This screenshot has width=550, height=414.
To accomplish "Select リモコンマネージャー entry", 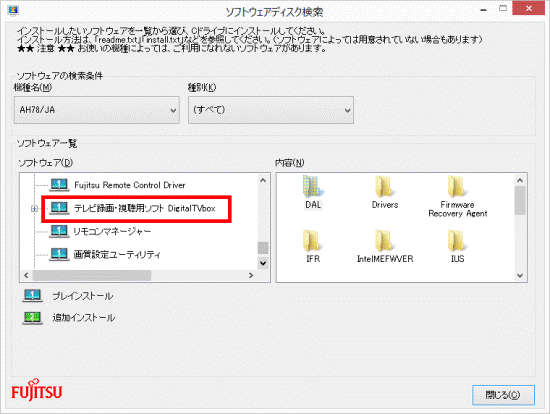I will [x=112, y=231].
